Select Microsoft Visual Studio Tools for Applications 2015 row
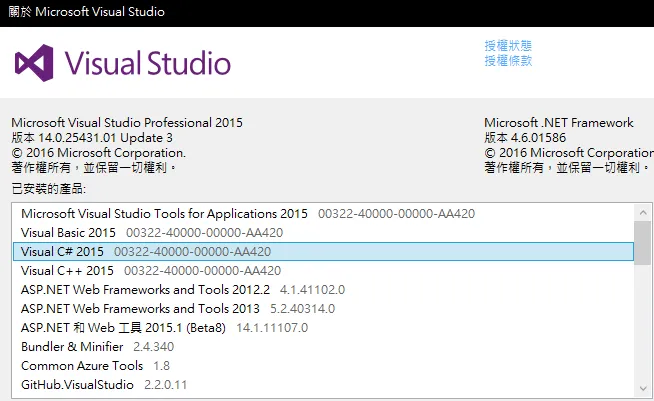This screenshot has height=401, width=654. click(323, 214)
